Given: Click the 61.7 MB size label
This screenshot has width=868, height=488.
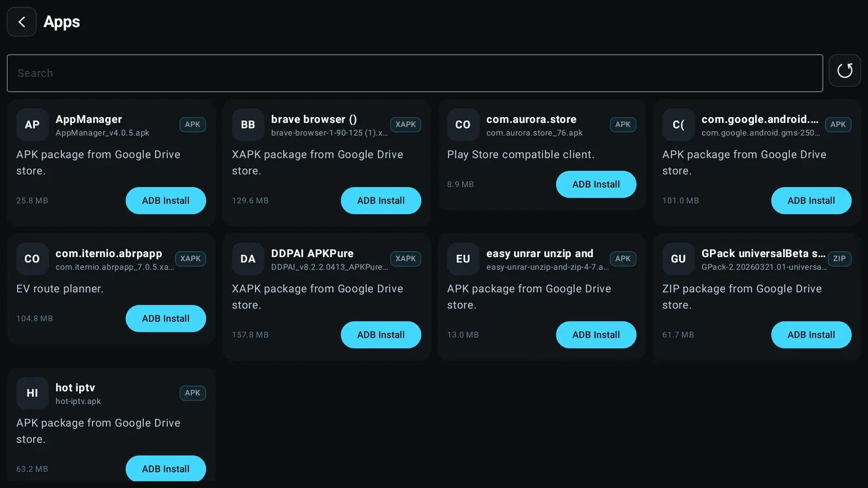Looking at the screenshot, I should [678, 335].
